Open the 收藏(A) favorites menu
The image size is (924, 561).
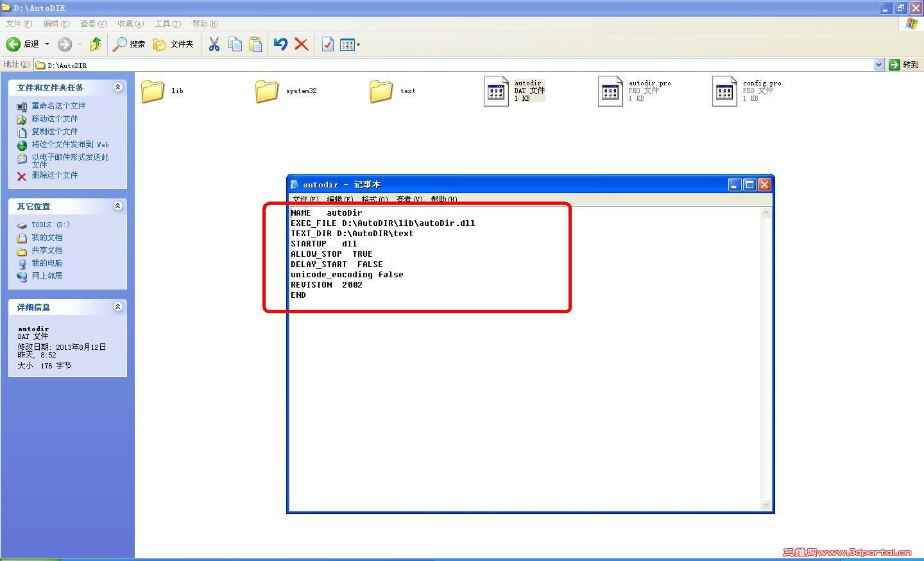(131, 24)
